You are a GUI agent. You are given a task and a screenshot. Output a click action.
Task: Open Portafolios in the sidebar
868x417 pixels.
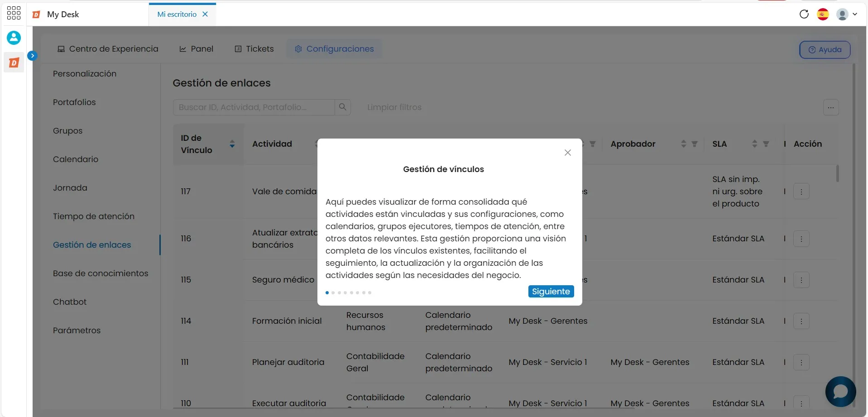click(x=74, y=102)
